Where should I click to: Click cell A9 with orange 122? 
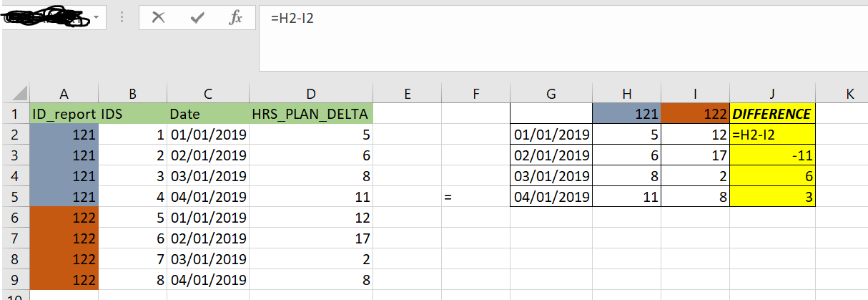64,279
